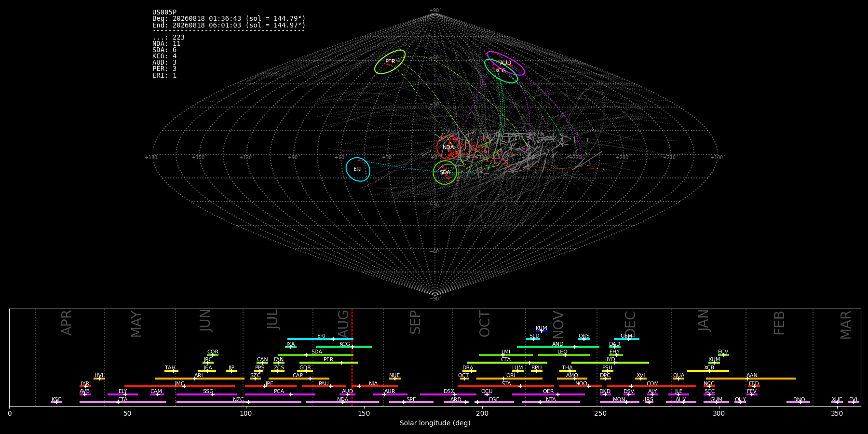The image size is (868, 434).
Task: Click the AUD radiant ellipse label
Action: [x=505, y=63]
